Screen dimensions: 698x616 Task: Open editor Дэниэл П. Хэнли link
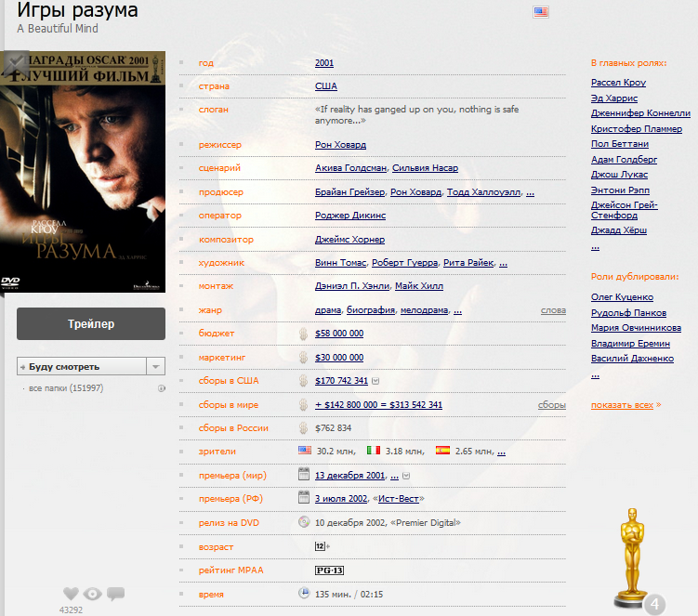pos(352,286)
